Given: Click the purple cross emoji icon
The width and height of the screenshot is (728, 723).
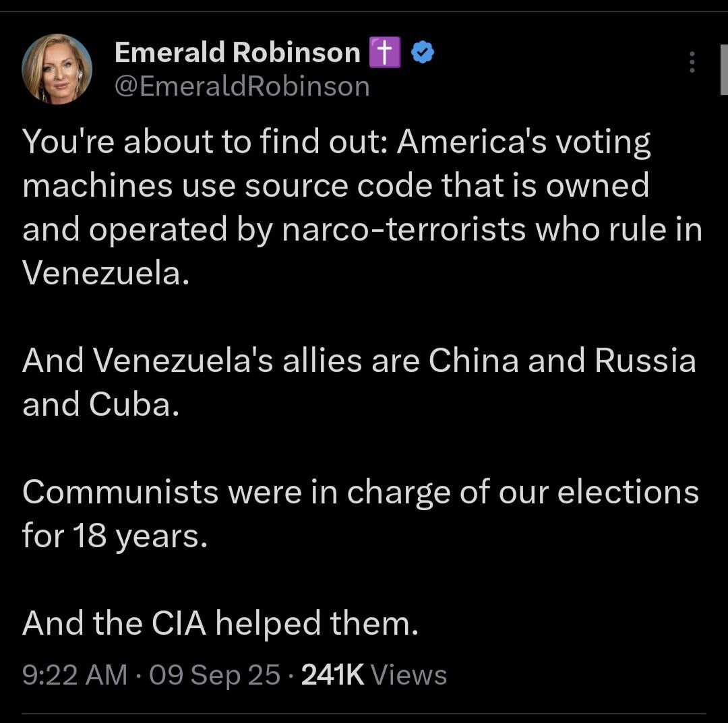Looking at the screenshot, I should [385, 53].
